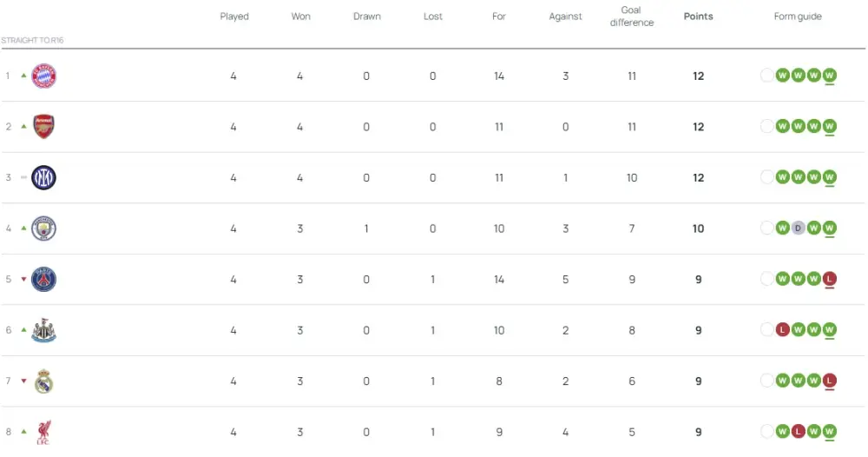Screen dimensions: 868x457
Task: Click the Form guide column header
Action: [x=797, y=17]
